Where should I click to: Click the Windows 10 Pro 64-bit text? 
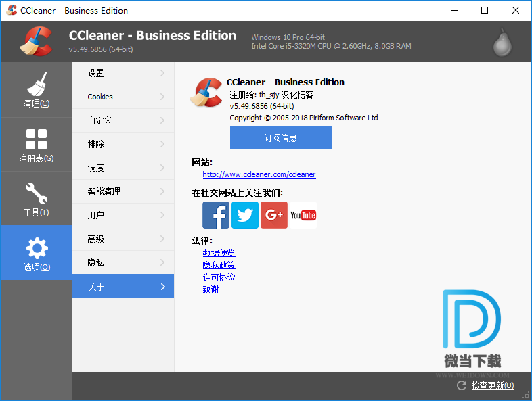tap(288, 37)
